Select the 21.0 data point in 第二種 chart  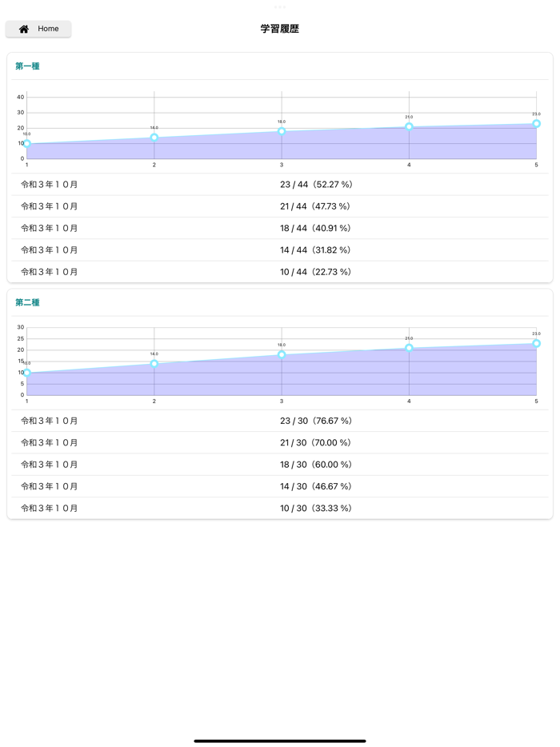point(409,348)
